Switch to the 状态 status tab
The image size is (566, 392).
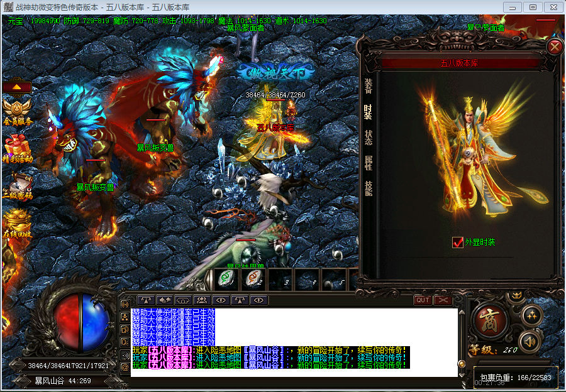coord(368,138)
